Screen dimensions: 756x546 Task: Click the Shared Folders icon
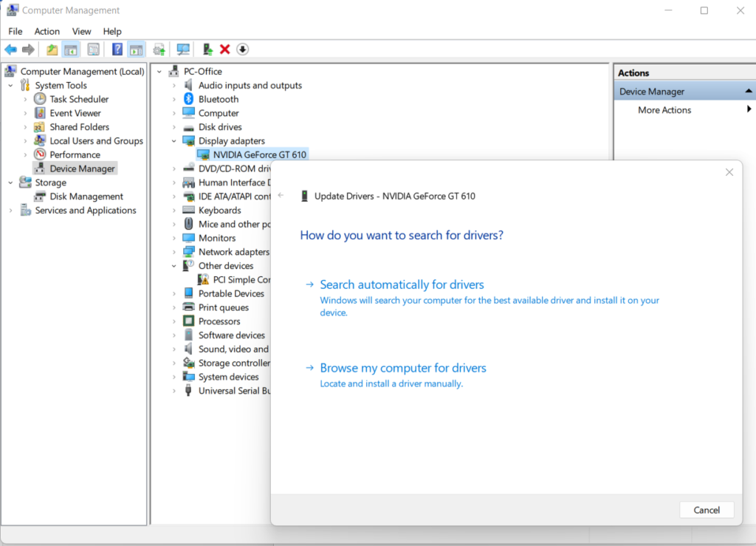(40, 127)
